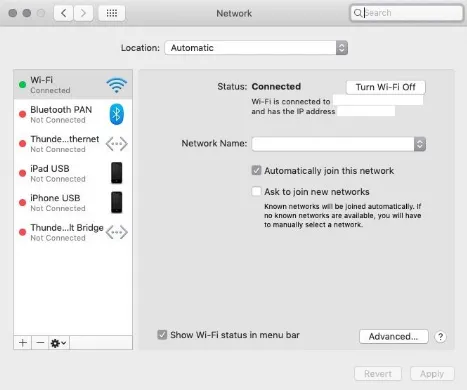Click the Bluetooth PAN icon

116,114
